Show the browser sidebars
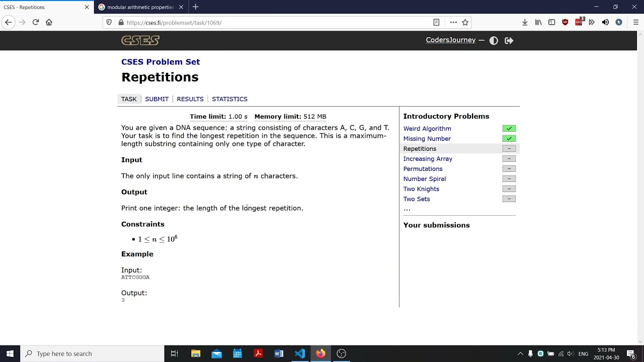 click(552, 22)
